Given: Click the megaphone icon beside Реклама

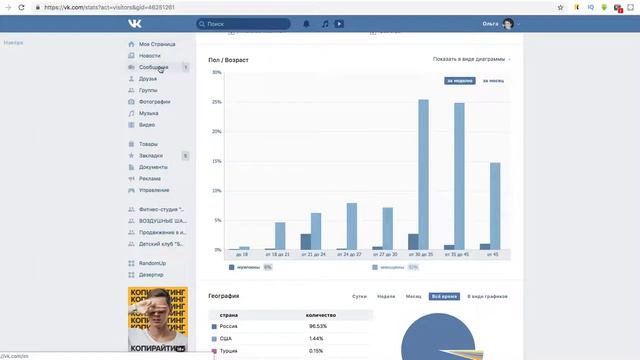Looking at the screenshot, I should [x=131, y=179].
